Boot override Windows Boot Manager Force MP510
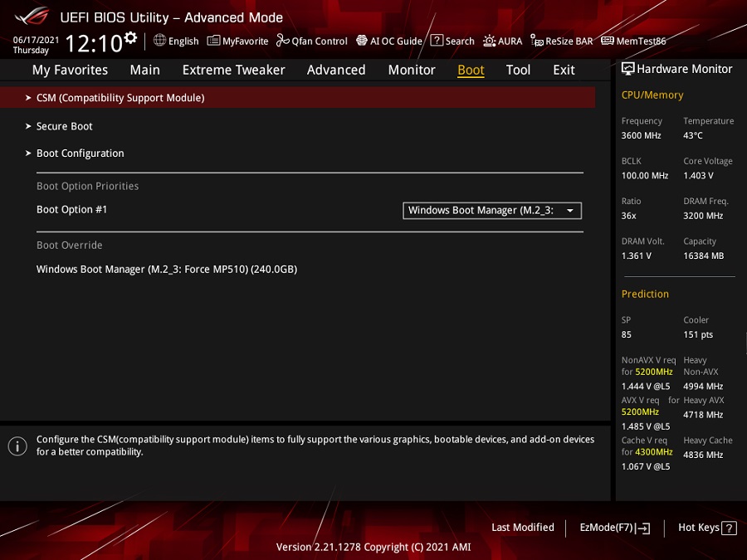The width and height of the screenshot is (747, 560). 167,269
